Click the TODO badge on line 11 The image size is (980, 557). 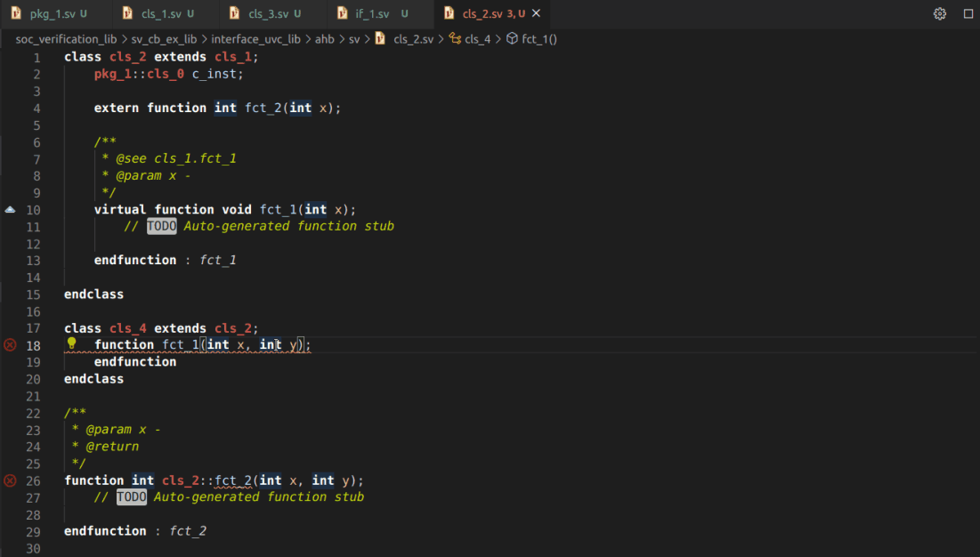[161, 226]
